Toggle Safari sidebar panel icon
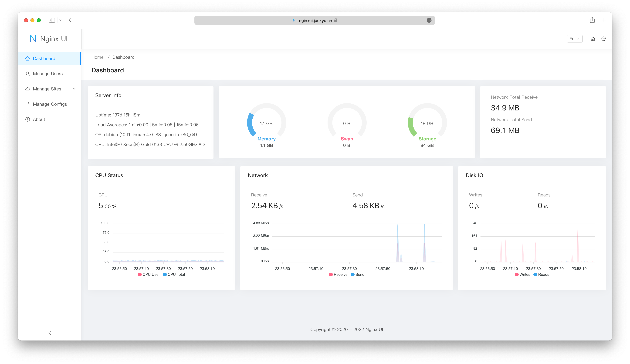630x364 pixels. point(52,20)
